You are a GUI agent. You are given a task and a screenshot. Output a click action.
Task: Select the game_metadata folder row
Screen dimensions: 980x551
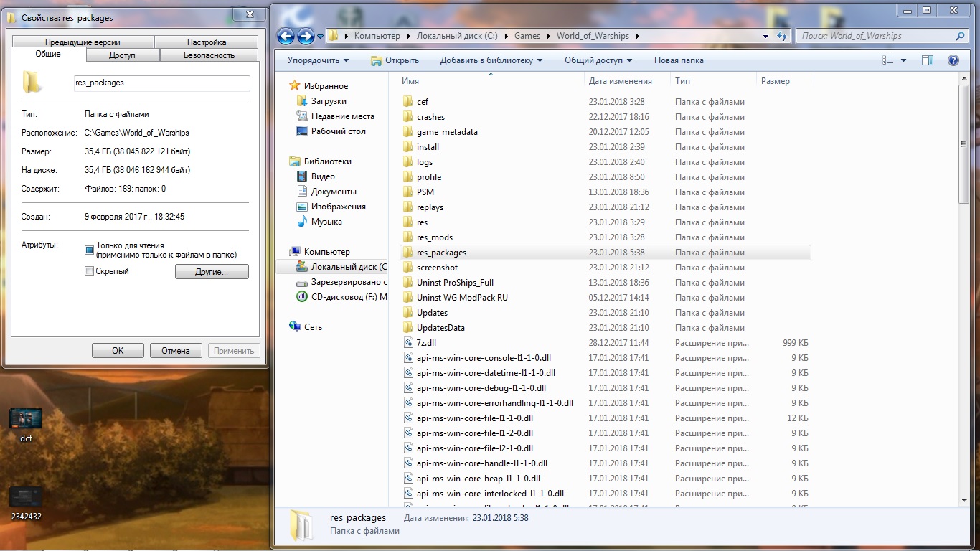point(605,132)
